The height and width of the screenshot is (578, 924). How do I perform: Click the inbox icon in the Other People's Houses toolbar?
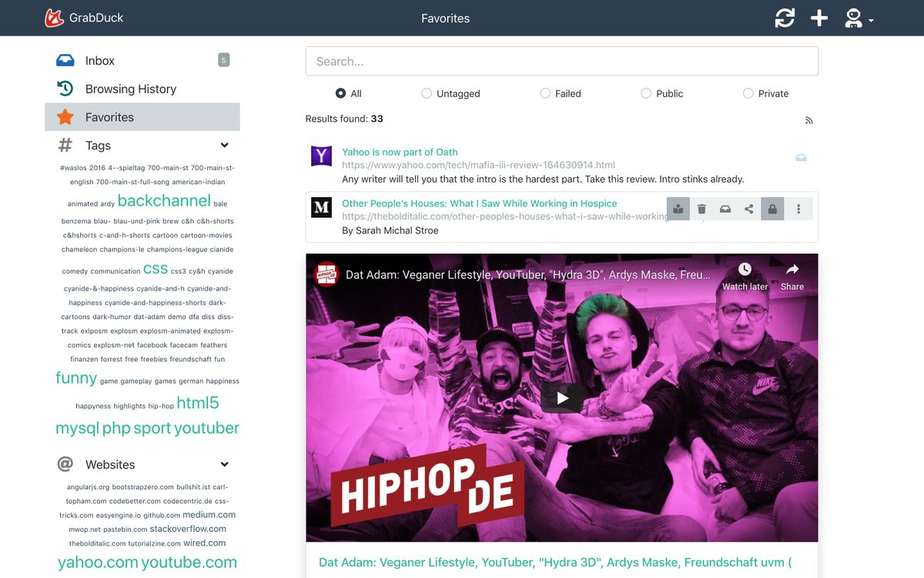725,209
